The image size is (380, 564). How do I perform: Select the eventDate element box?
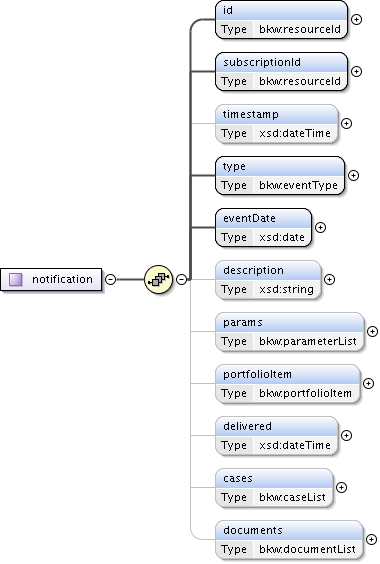pos(263,228)
